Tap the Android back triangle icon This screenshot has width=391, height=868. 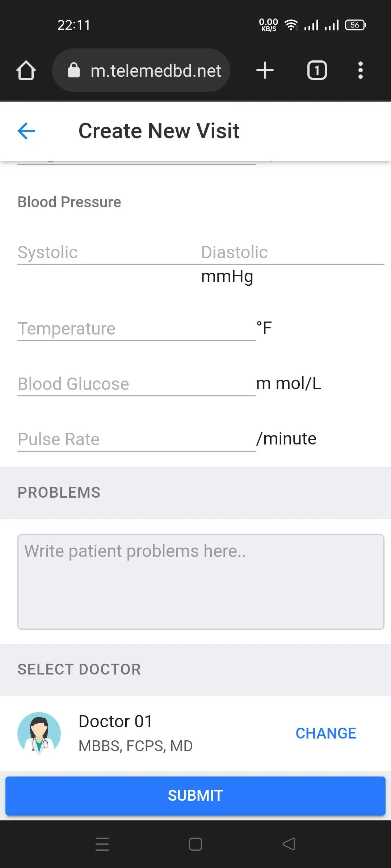(289, 844)
